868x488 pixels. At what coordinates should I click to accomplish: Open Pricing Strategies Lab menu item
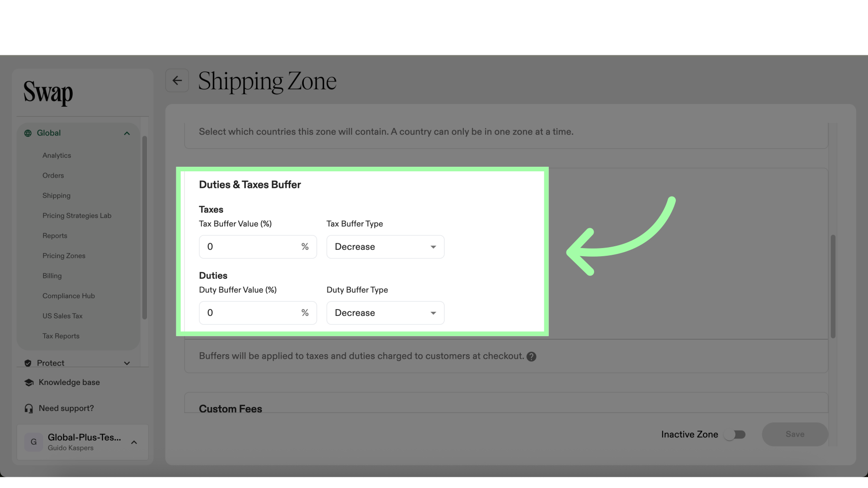click(x=77, y=216)
